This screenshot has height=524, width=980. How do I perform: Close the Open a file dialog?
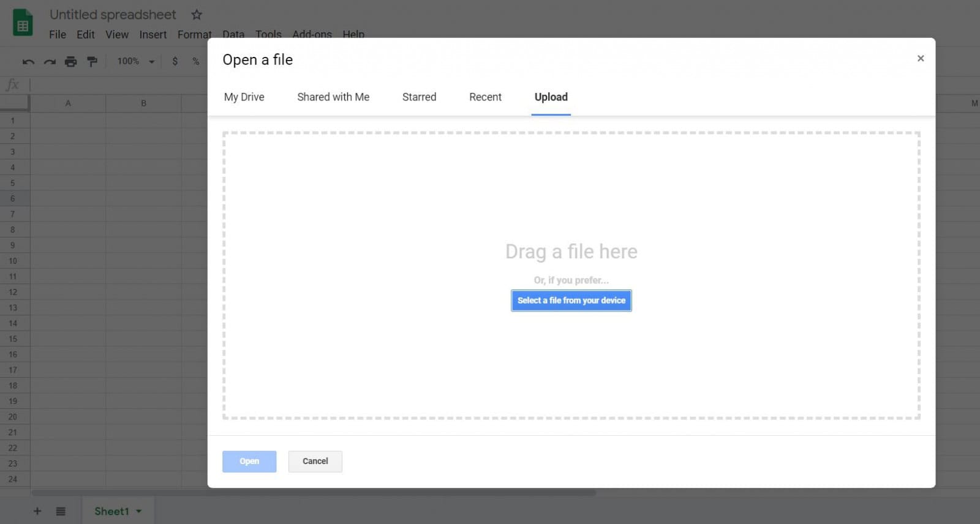click(921, 58)
